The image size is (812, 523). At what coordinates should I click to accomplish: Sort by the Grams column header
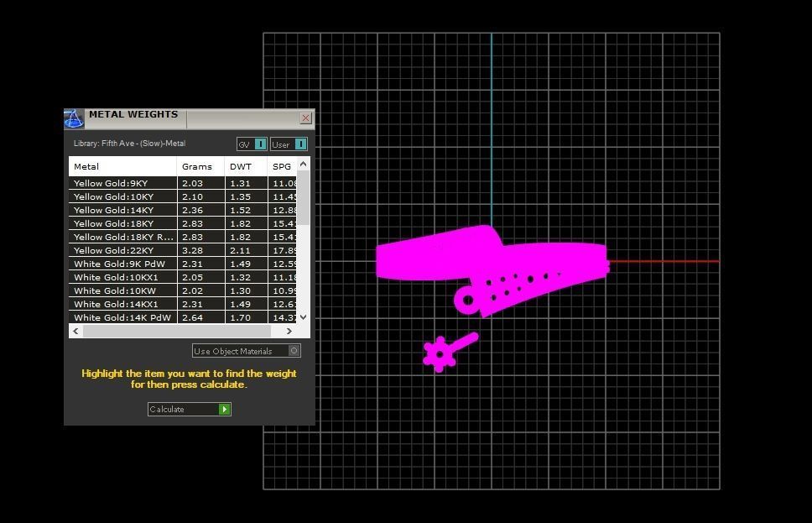point(200,166)
